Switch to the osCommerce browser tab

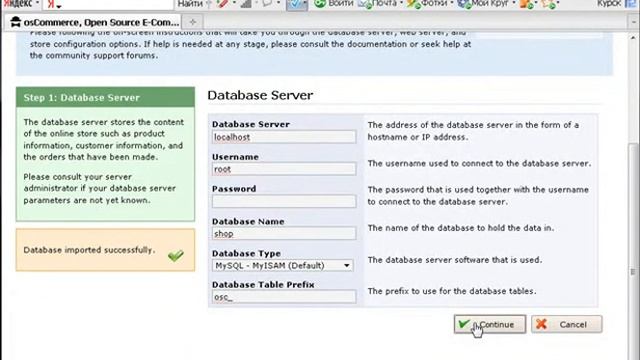94,22
